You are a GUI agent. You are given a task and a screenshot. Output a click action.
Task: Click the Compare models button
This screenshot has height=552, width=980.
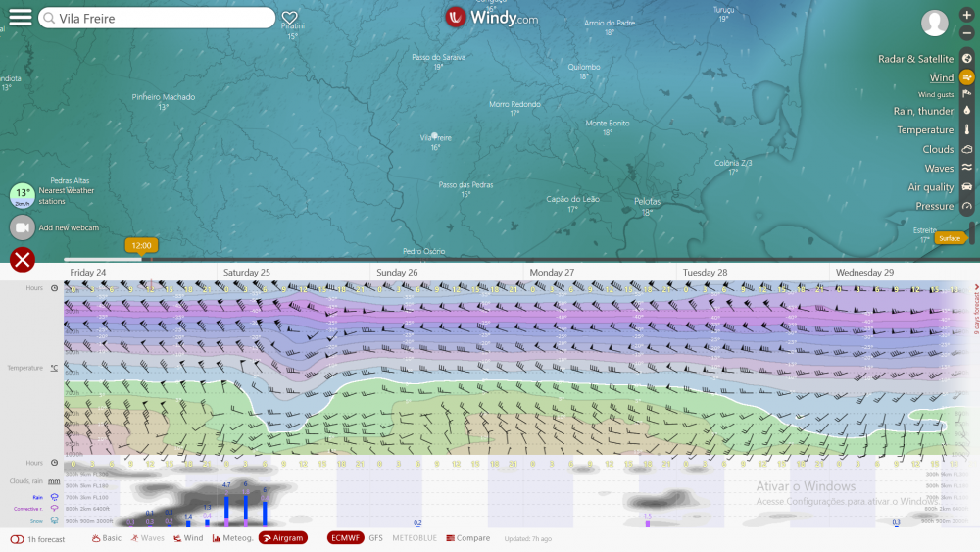click(467, 538)
